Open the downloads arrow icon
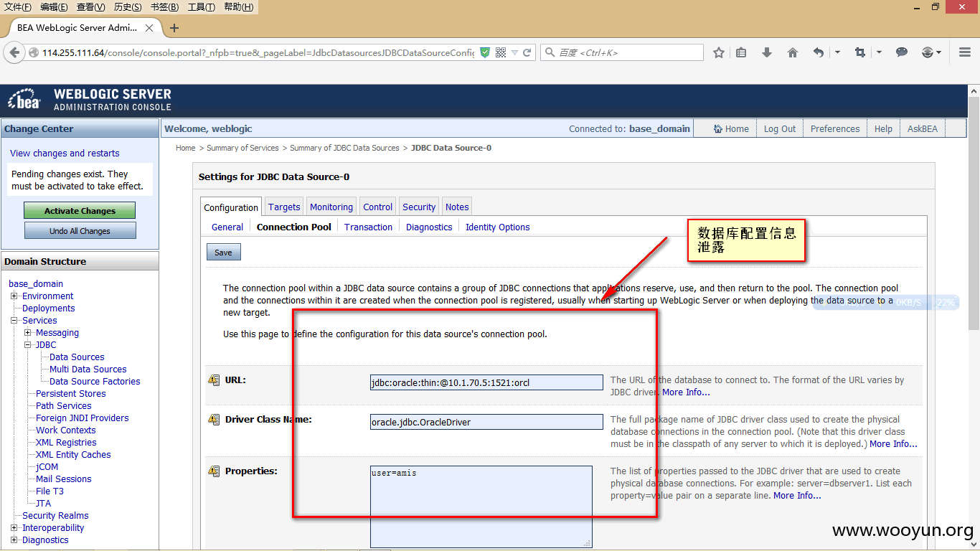The width and height of the screenshot is (980, 551). [767, 52]
